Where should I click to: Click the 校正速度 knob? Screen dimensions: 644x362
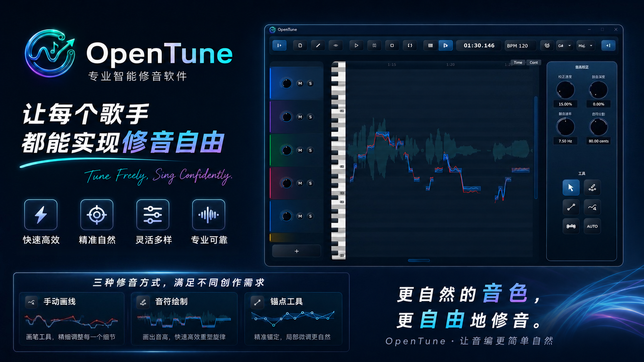565,90
